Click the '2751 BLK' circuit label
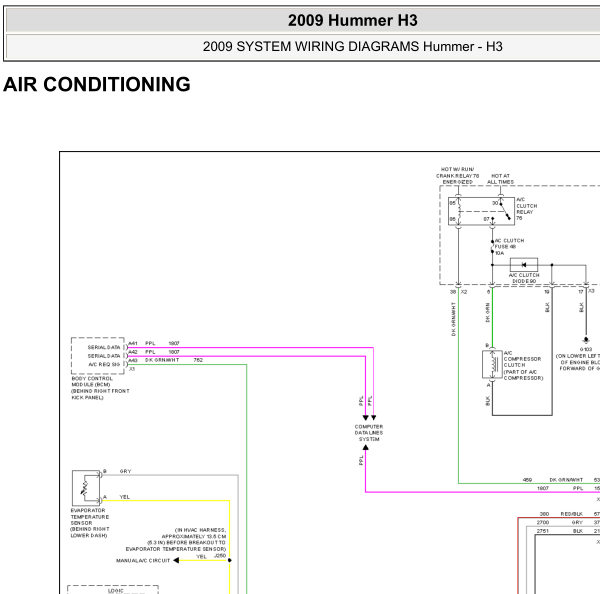Image resolution: width=600 pixels, height=594 pixels. [559, 531]
